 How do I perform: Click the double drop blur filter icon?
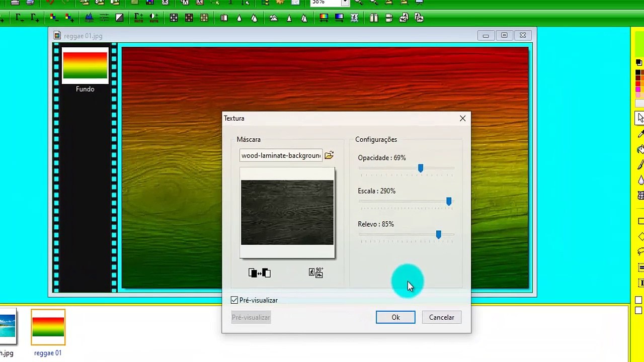[254, 18]
